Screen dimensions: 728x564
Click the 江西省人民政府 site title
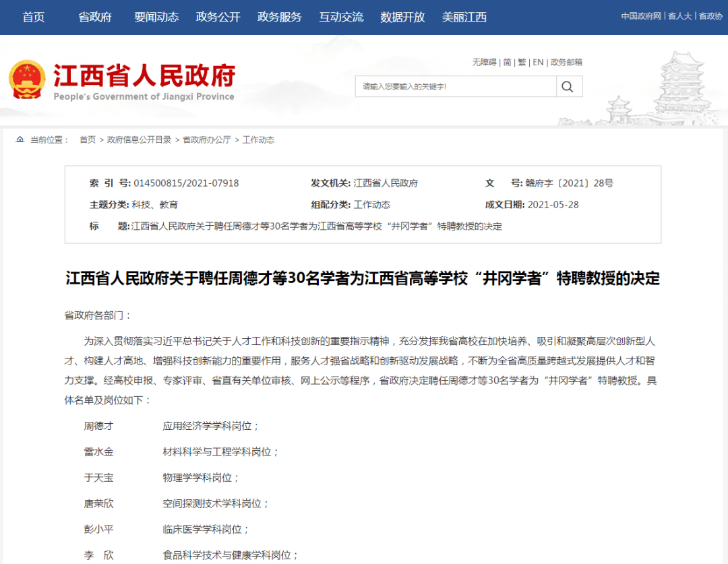(x=144, y=75)
